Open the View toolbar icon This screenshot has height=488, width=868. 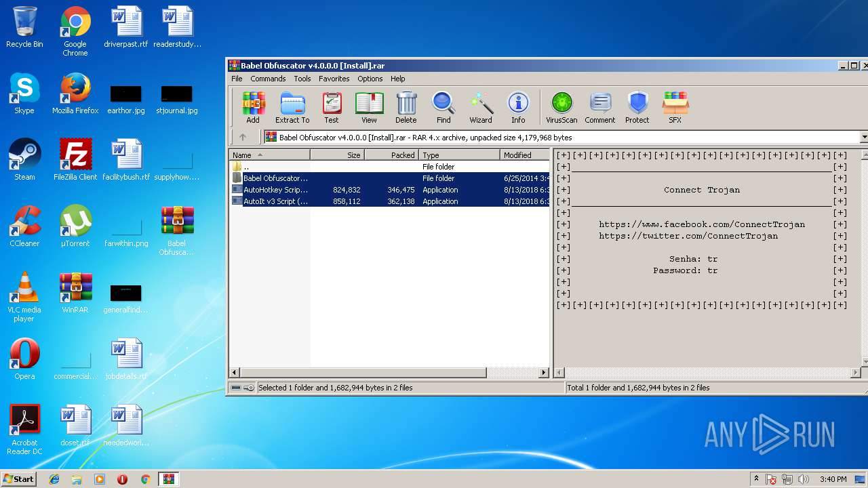tap(369, 108)
